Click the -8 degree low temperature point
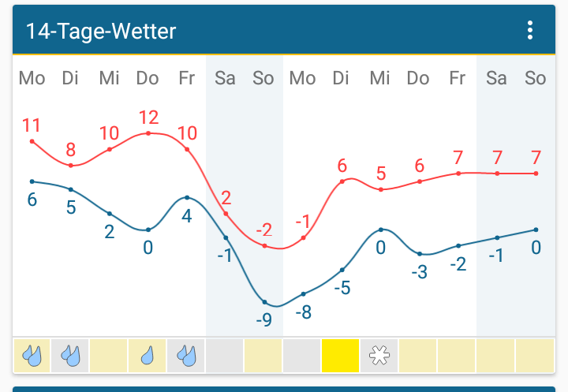 [303, 294]
